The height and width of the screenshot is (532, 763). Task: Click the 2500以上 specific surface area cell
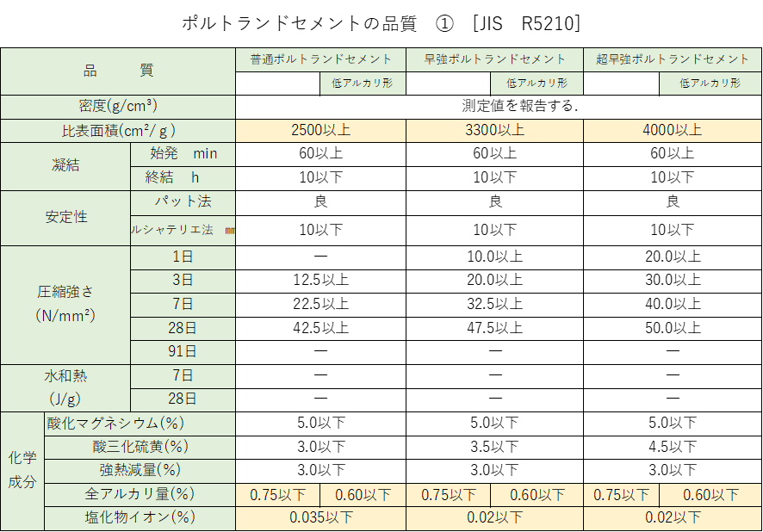point(320,131)
